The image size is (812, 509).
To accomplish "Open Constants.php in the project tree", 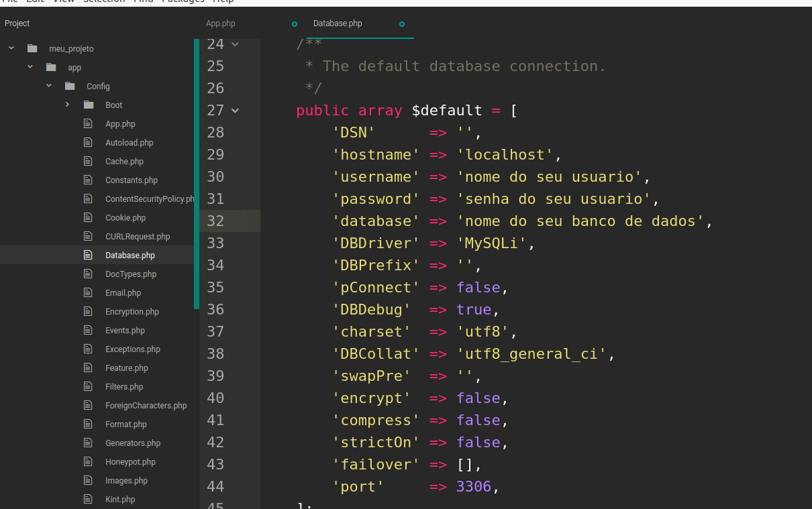I will pyautogui.click(x=132, y=180).
